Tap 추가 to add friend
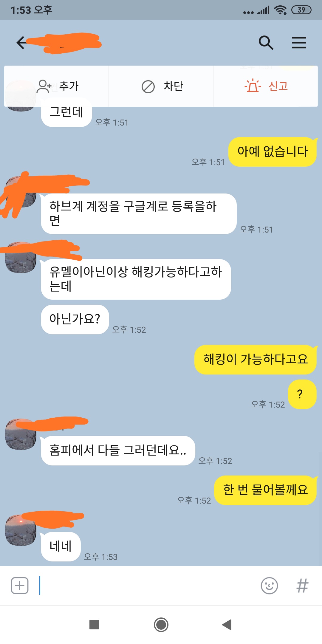Viewport: 322px width, 644px height. tap(57, 86)
